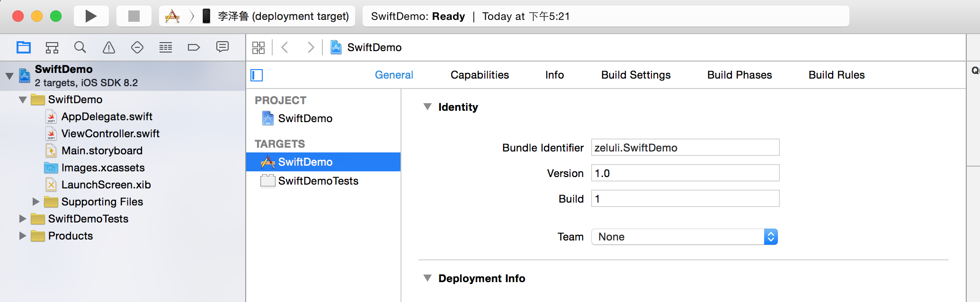Viewport: 980px width, 302px height.
Task: Open the Breakpoint navigator icon
Action: point(194,47)
